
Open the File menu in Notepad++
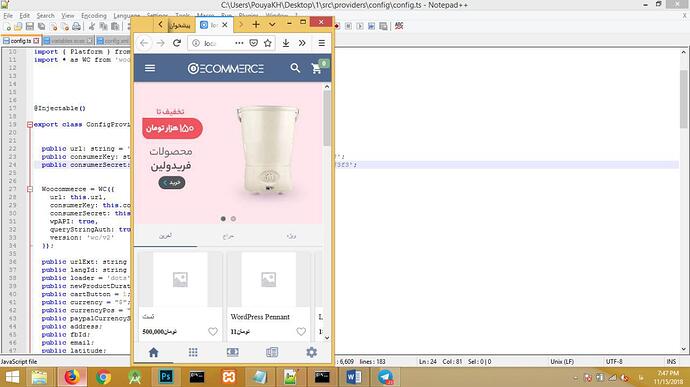tap(8, 15)
